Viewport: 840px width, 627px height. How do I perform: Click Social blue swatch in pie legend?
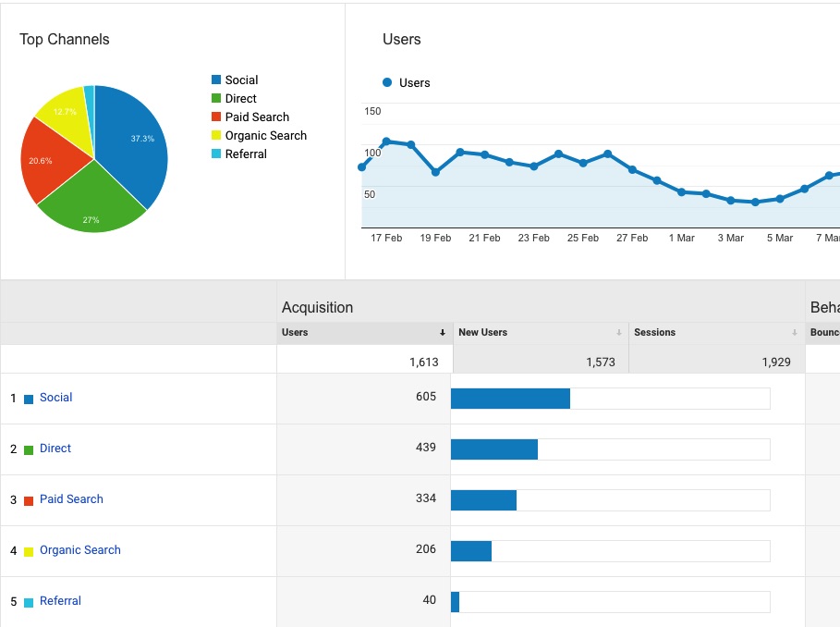pyautogui.click(x=216, y=80)
